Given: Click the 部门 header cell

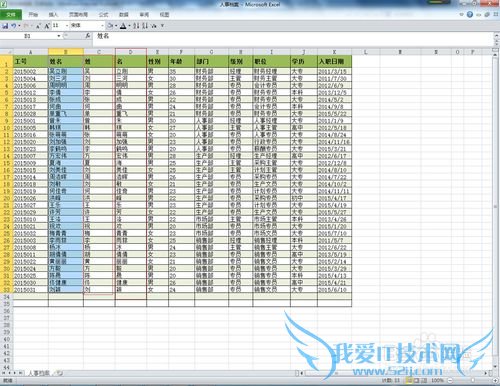Looking at the screenshot, I should coord(212,61).
